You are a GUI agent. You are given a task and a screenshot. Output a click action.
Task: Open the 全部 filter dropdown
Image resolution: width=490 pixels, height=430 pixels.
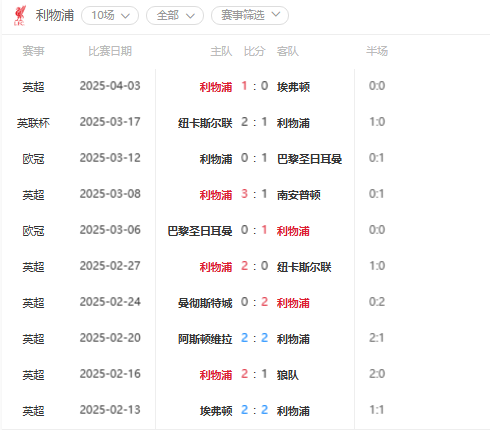coord(175,15)
